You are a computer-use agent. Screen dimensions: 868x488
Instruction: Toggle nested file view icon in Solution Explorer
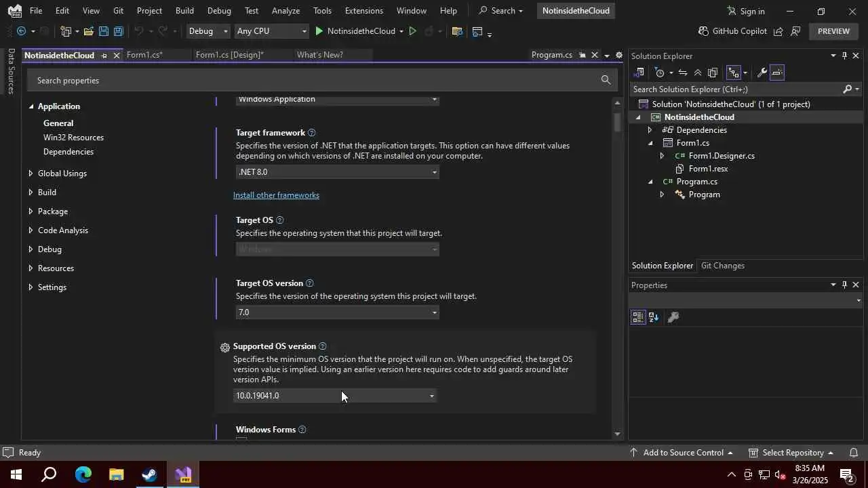tap(733, 73)
